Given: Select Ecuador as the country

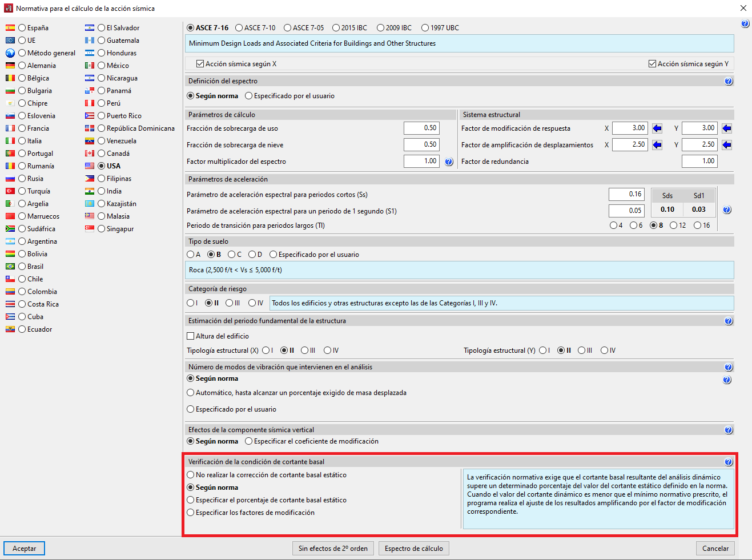Looking at the screenshot, I should (22, 329).
